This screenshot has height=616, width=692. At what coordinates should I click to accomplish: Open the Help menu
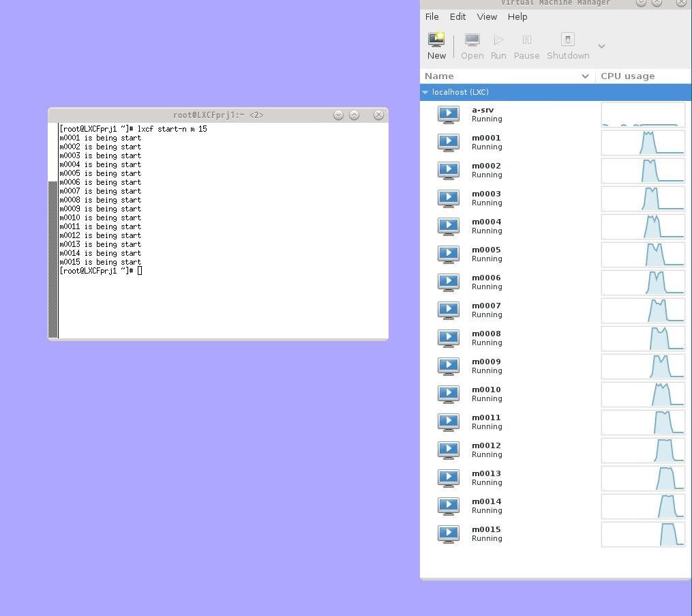coord(517,16)
